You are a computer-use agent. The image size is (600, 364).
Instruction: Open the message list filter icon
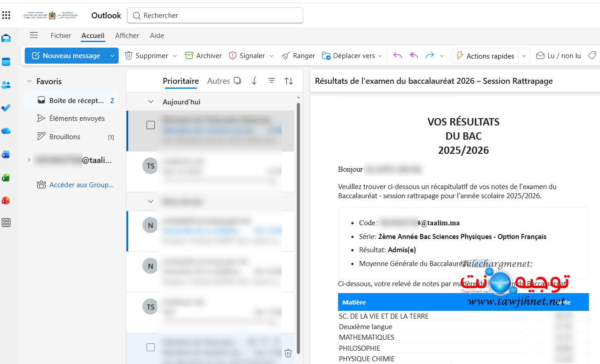(x=272, y=81)
